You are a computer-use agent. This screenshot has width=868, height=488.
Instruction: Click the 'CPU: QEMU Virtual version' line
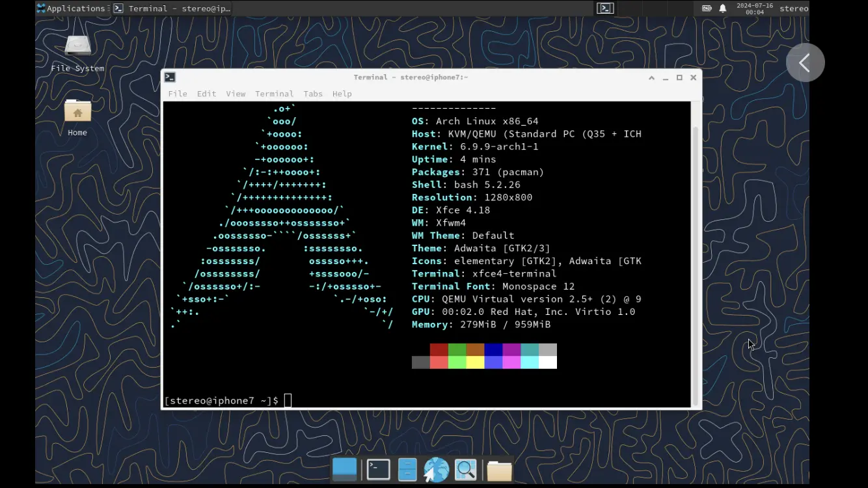[526, 299]
